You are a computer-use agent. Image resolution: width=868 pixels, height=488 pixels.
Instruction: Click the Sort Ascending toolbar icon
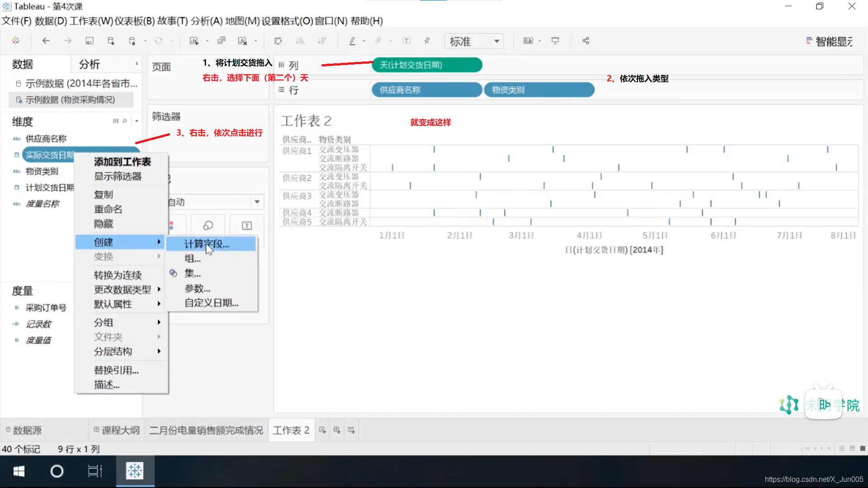[300, 41]
